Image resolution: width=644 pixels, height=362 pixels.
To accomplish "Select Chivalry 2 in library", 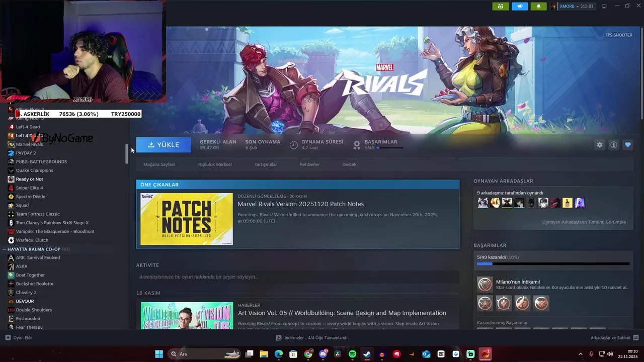I will pyautogui.click(x=26, y=293).
